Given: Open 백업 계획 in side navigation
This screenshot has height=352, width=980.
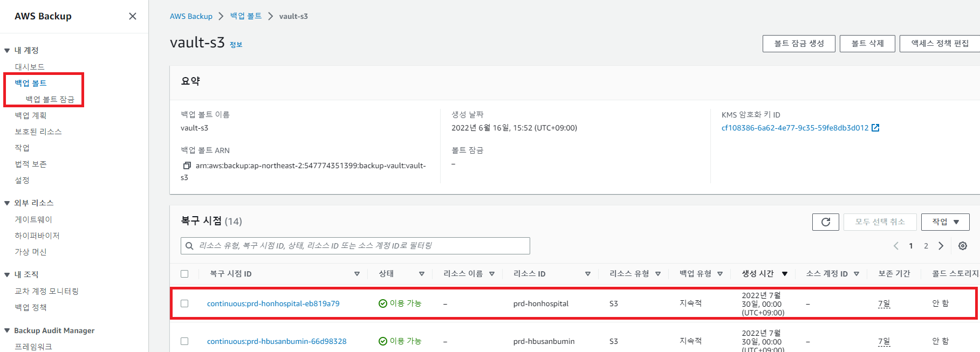Looking at the screenshot, I should coord(31,115).
